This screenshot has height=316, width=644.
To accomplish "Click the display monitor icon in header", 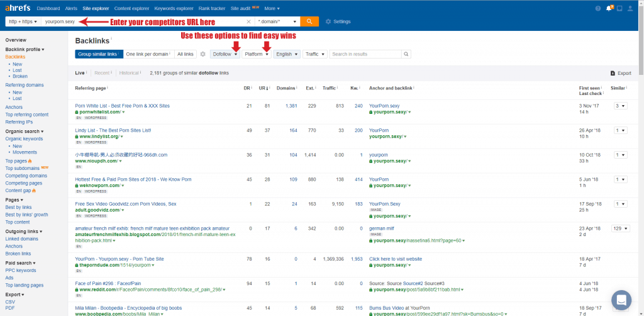I will click(619, 8).
